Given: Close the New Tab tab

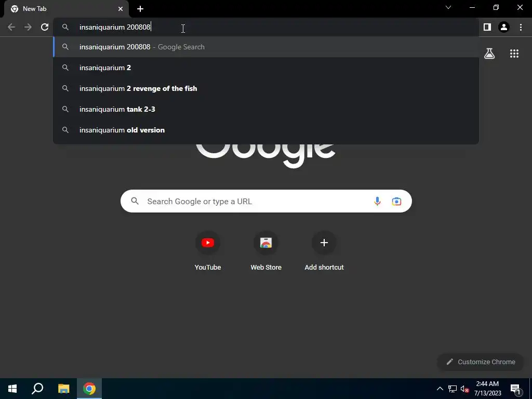Looking at the screenshot, I should point(121,9).
